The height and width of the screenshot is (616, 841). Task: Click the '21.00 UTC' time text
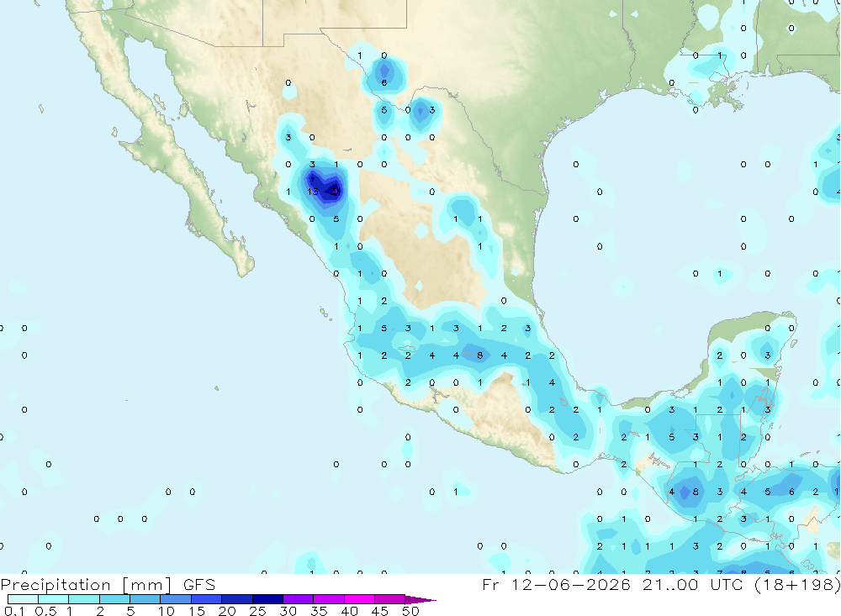pyautogui.click(x=693, y=584)
